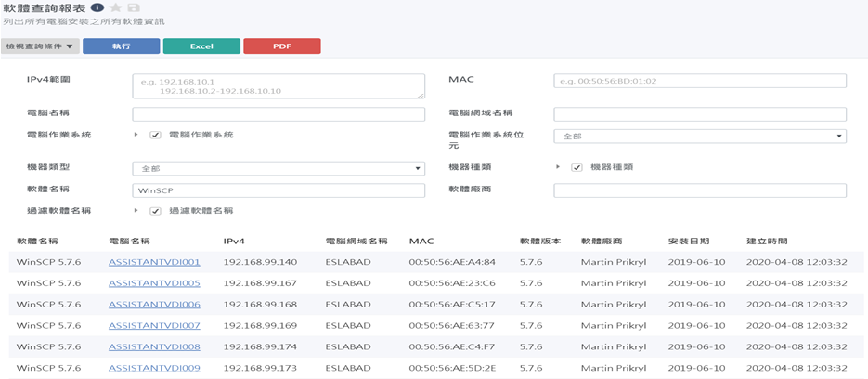Image resolution: width=868 pixels, height=379 pixels.
Task: Open the 機器類型 dropdown
Action: click(279, 169)
